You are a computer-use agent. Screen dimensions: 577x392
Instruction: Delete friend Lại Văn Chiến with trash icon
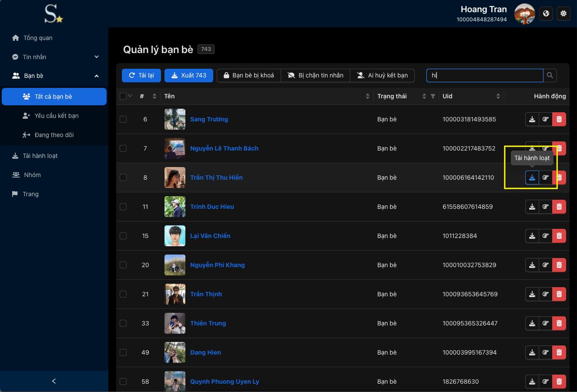coord(559,236)
